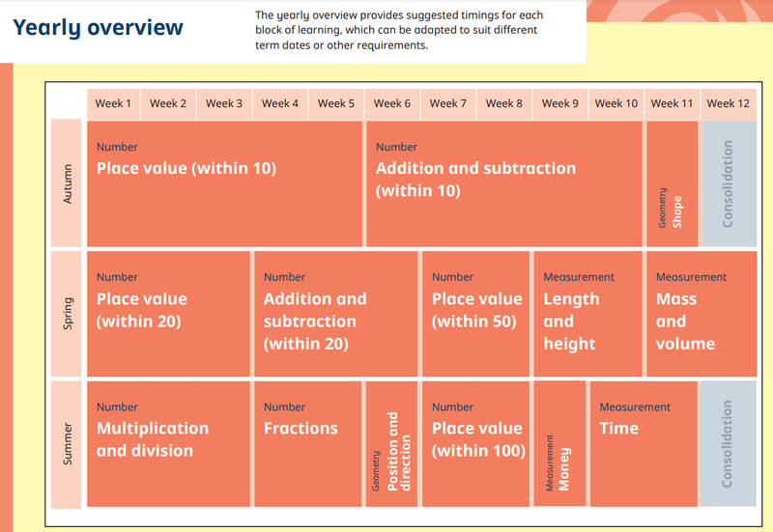Select the Week 10 column header
773x532 pixels.
tap(616, 103)
